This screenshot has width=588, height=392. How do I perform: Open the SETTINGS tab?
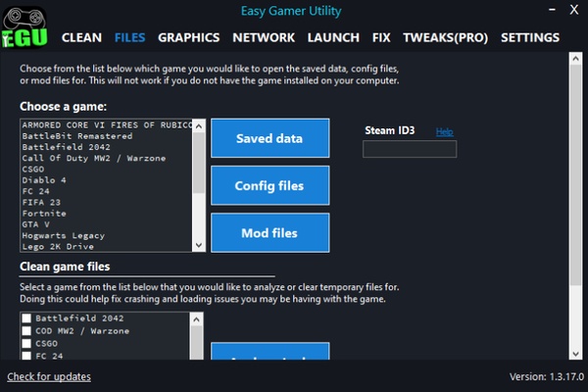point(530,37)
